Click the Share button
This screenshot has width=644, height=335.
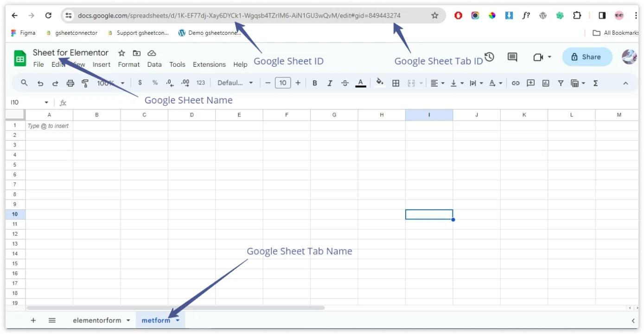pos(587,57)
